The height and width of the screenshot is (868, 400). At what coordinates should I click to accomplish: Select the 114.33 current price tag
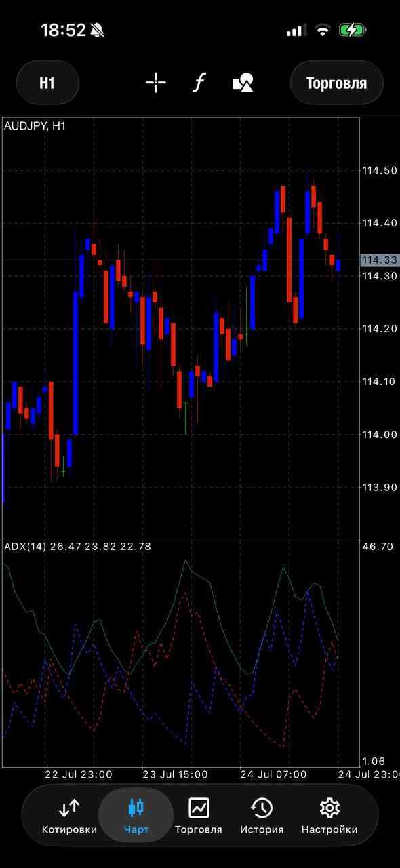pyautogui.click(x=379, y=260)
